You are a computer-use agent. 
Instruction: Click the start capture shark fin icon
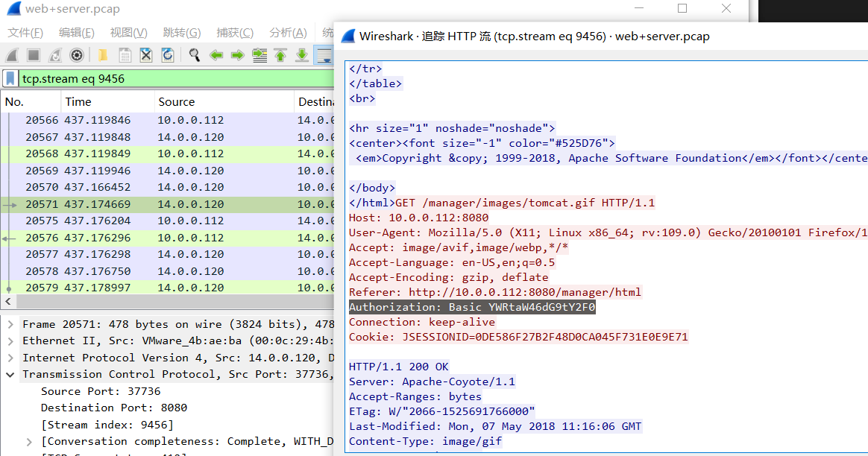coord(12,55)
